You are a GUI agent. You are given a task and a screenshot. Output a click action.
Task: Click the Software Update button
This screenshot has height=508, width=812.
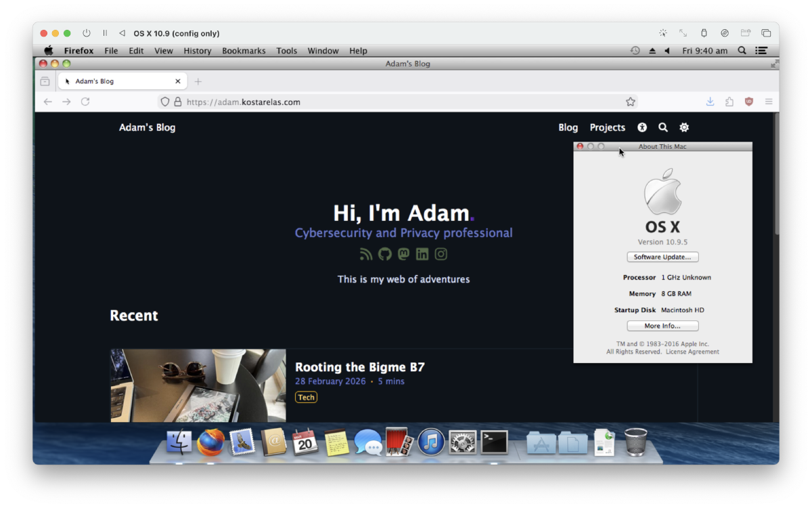coord(662,257)
